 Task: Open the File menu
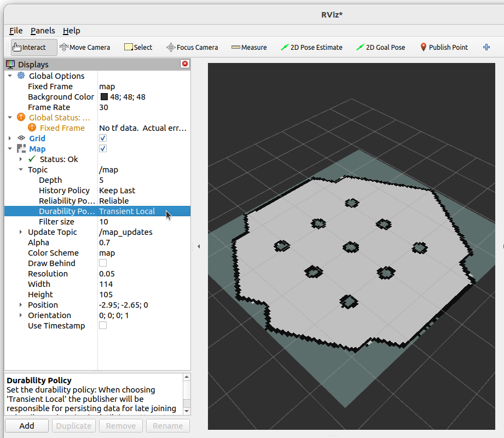point(16,31)
